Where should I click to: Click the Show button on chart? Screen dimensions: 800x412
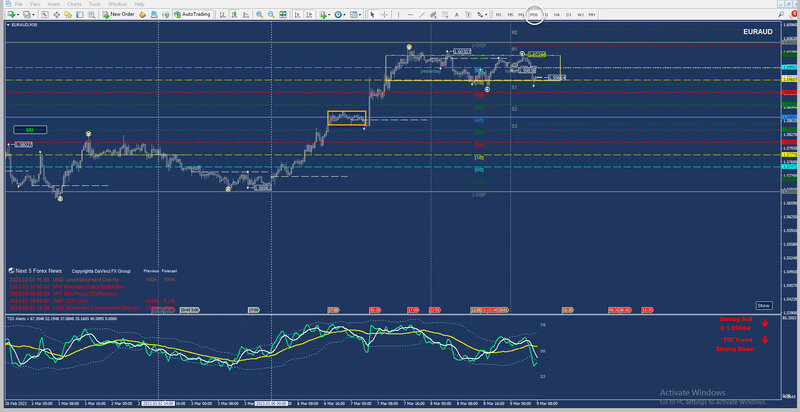pyautogui.click(x=763, y=305)
